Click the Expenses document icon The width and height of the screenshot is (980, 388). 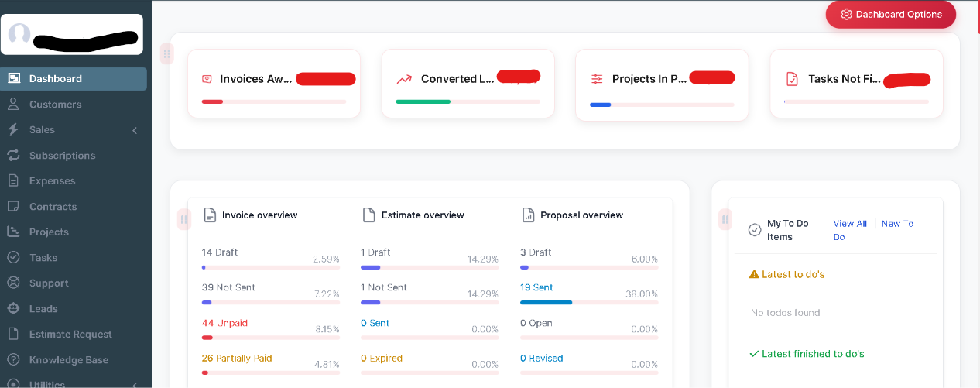pos(13,180)
